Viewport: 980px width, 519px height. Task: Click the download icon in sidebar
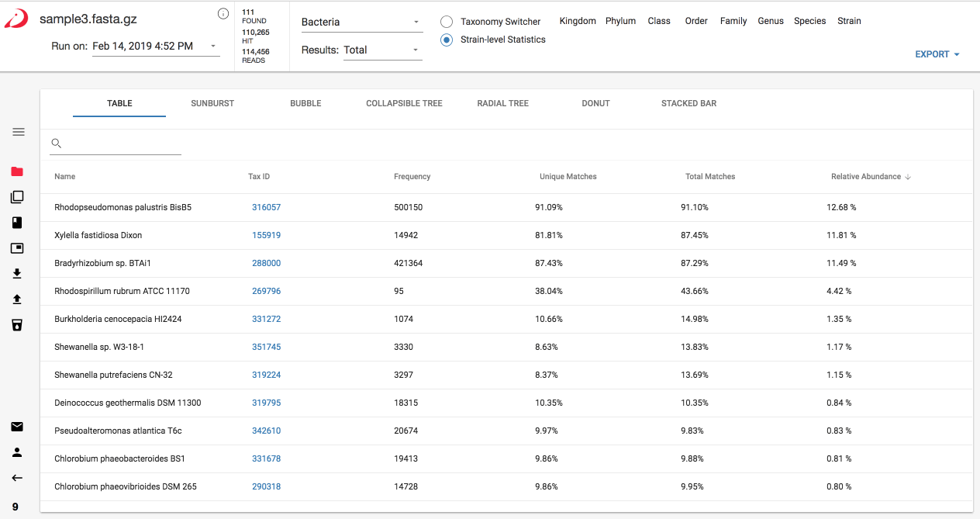click(x=17, y=274)
